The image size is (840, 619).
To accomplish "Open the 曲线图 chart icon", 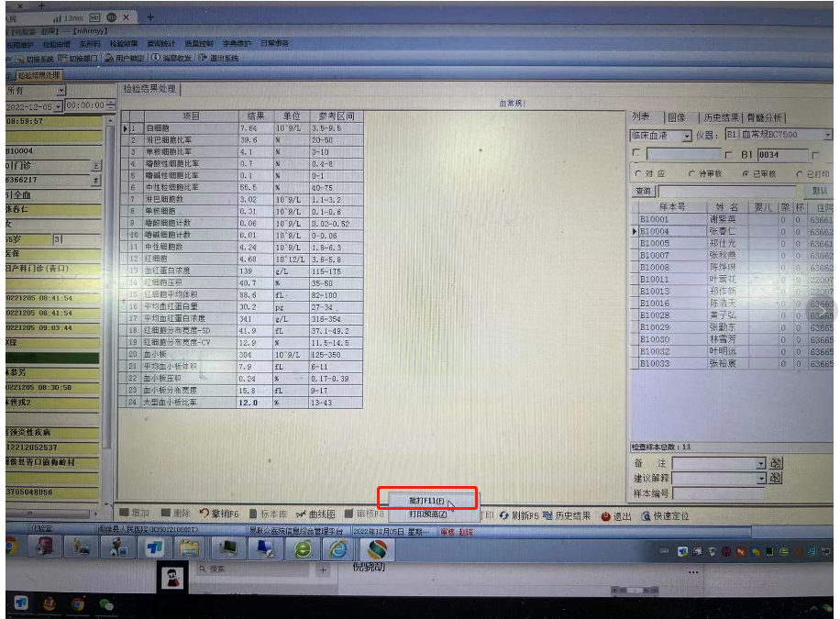I will [301, 514].
